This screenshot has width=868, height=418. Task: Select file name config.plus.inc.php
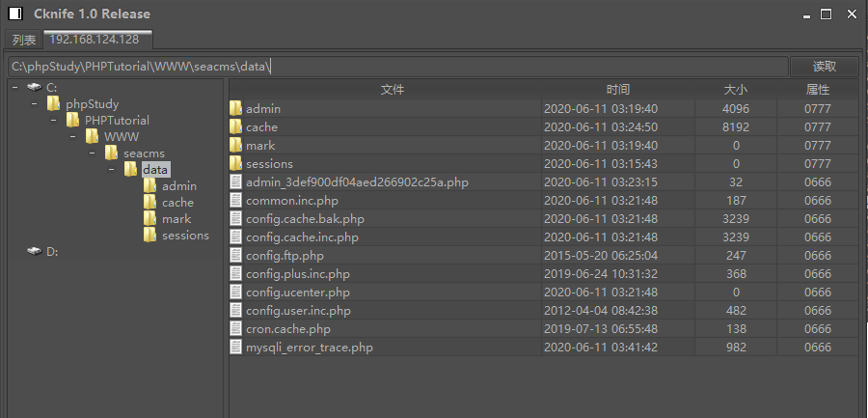298,274
